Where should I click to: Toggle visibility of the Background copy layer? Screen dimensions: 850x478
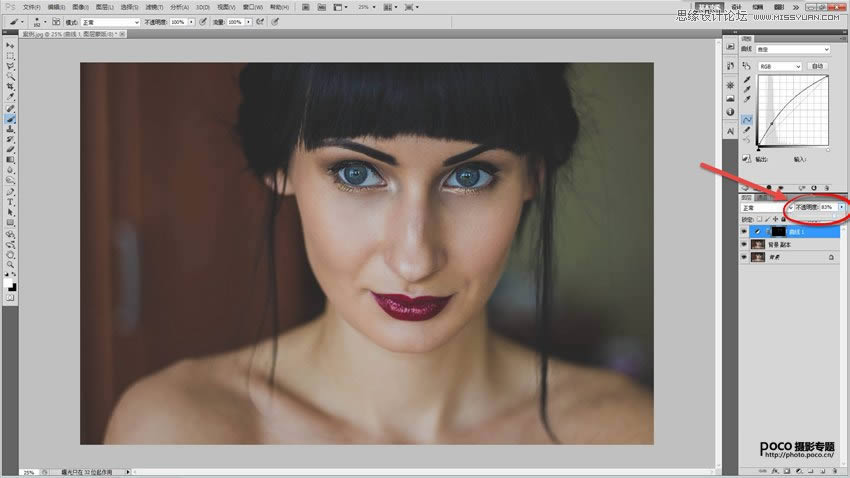tap(745, 244)
